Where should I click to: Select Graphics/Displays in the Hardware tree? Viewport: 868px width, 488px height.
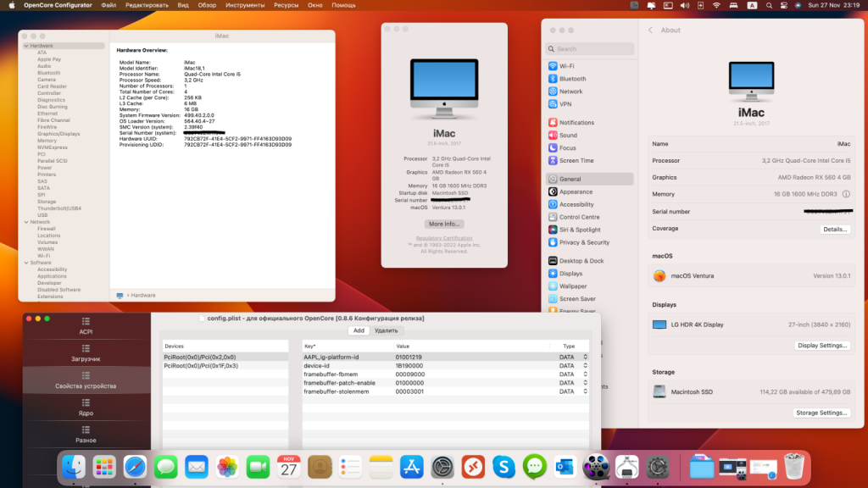point(58,134)
